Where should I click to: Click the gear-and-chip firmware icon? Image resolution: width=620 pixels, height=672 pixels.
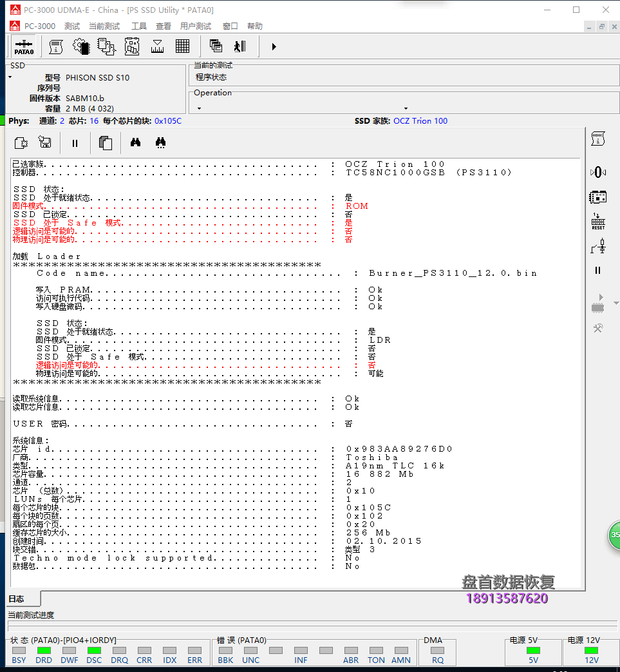click(x=81, y=47)
